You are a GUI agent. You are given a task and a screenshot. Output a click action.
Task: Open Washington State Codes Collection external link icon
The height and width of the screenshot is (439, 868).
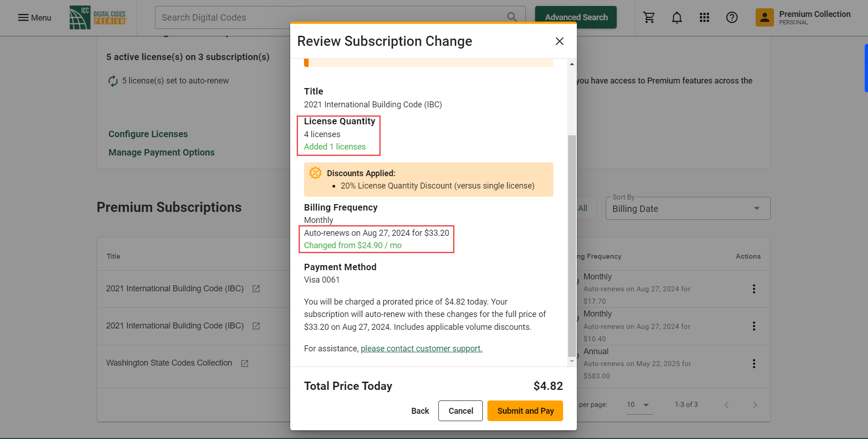point(244,363)
